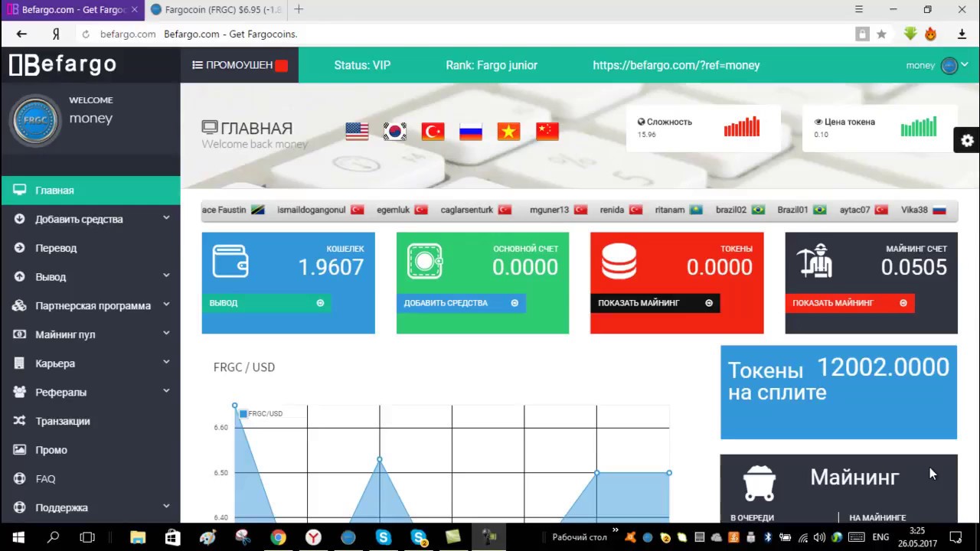
Task: Click the money user avatar in header
Action: point(949,66)
